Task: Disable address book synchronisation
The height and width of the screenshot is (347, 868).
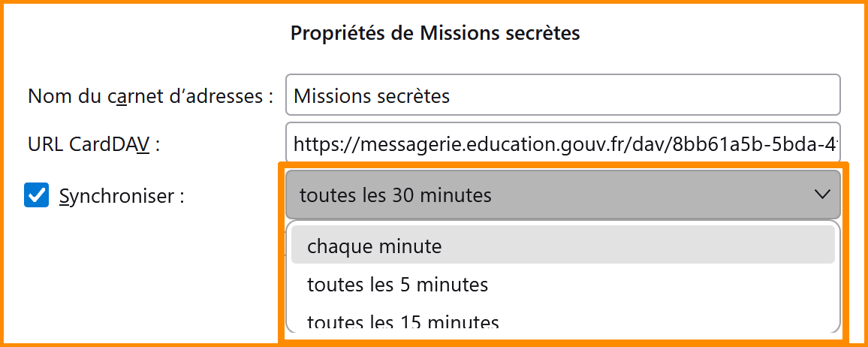Action: click(x=36, y=196)
